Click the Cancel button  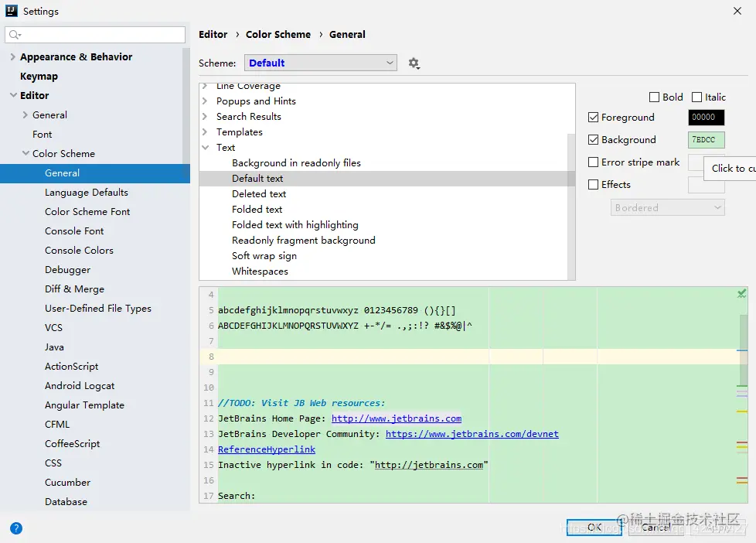coord(656,528)
